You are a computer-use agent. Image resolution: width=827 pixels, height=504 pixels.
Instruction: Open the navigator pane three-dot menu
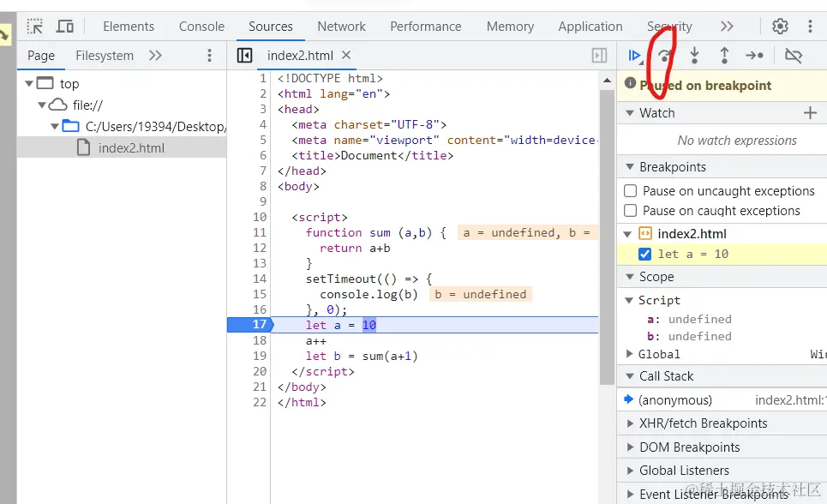209,56
